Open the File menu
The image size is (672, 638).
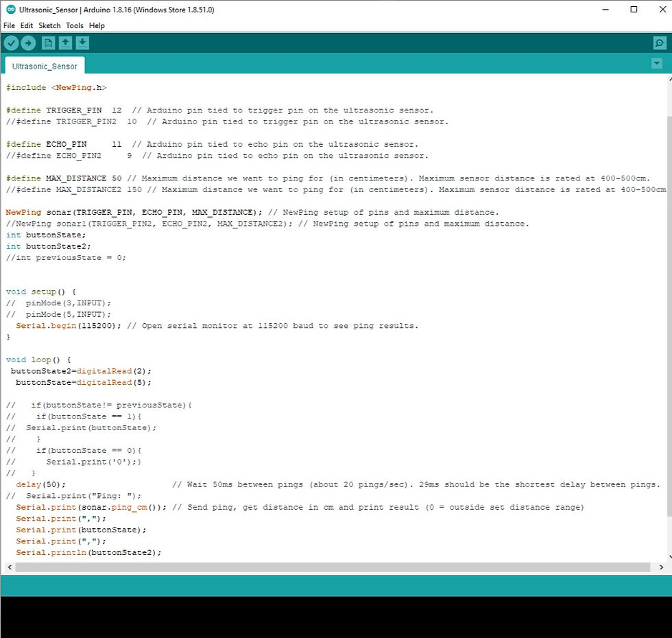tap(9, 26)
